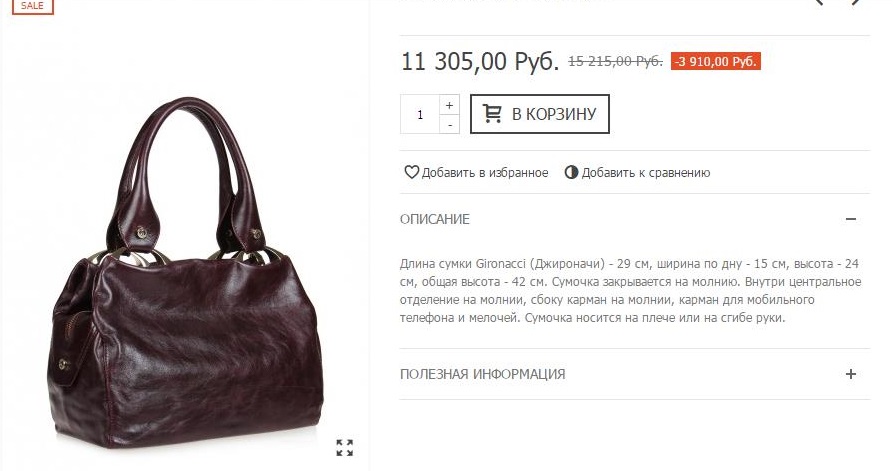Click the red -3 910,00 Руб. discount badge
This screenshot has width=892, height=471.
tap(716, 61)
